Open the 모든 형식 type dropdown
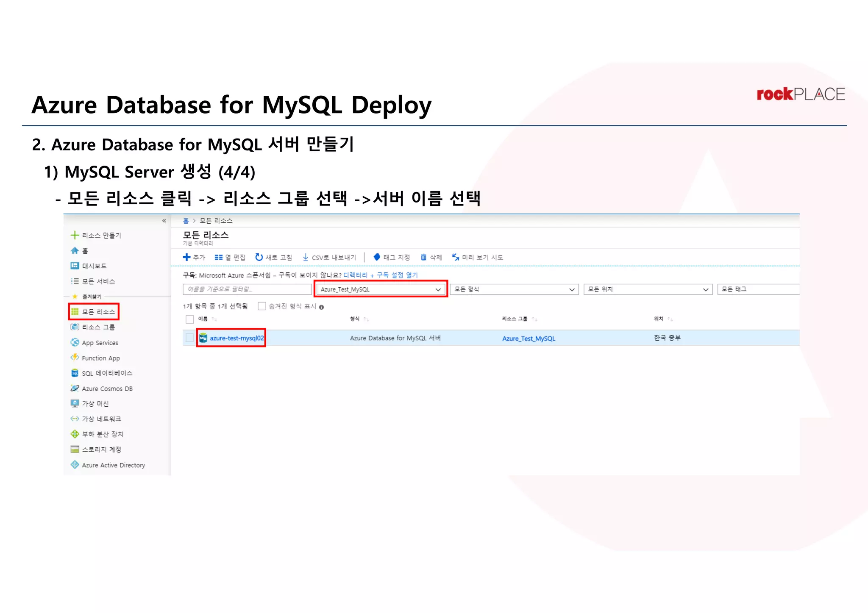This screenshot has height=613, width=868. 514,289
